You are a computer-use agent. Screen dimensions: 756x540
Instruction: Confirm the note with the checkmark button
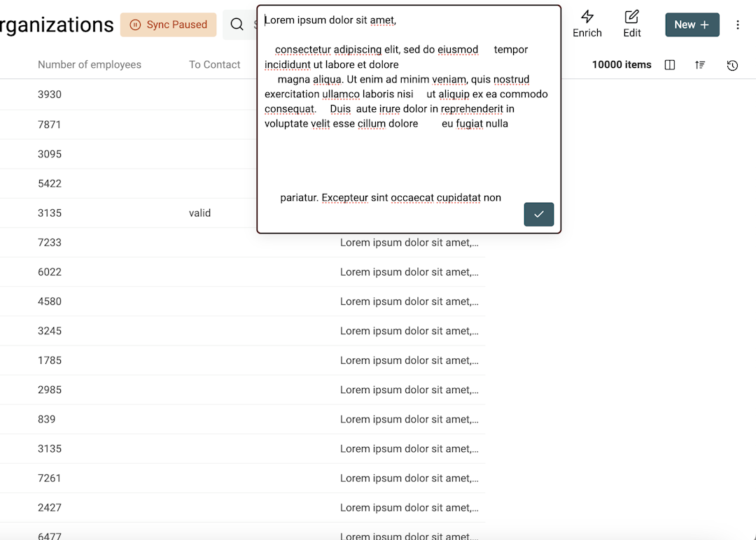click(538, 214)
